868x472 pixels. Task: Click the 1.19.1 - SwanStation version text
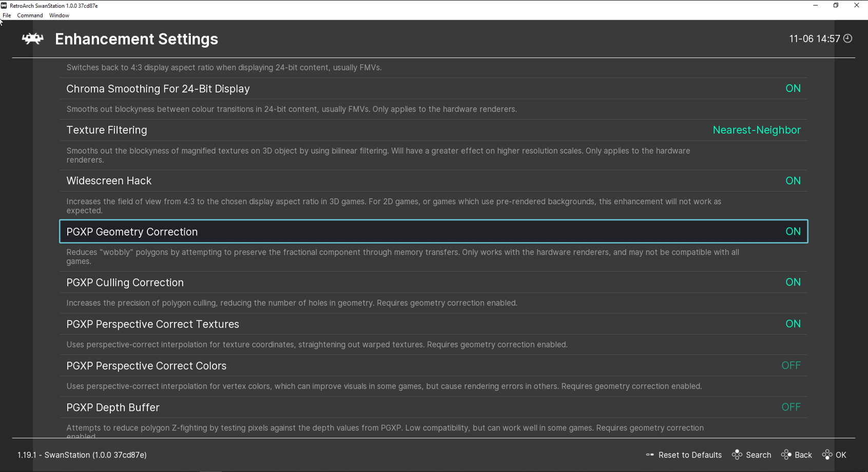click(82, 455)
